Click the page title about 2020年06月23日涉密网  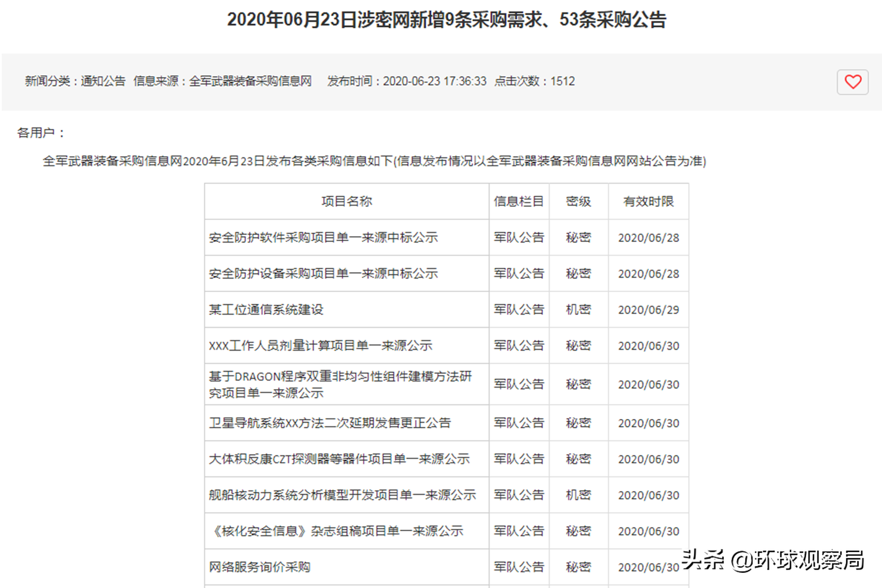447,20
